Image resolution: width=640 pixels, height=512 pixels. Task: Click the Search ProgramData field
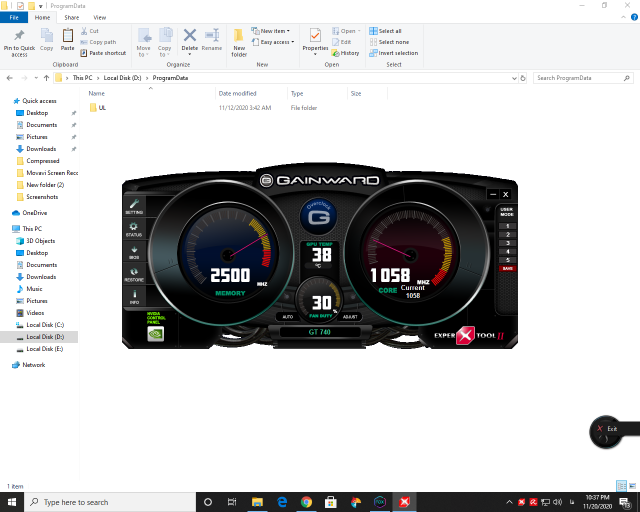583,78
